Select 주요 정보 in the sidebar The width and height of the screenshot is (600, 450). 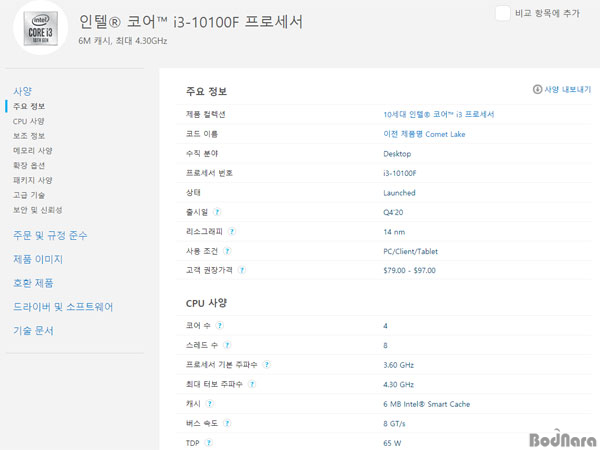click(x=29, y=106)
